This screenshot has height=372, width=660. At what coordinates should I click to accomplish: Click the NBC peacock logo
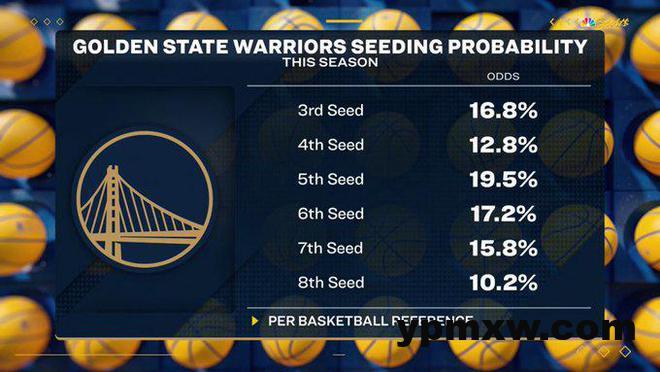tap(590, 23)
